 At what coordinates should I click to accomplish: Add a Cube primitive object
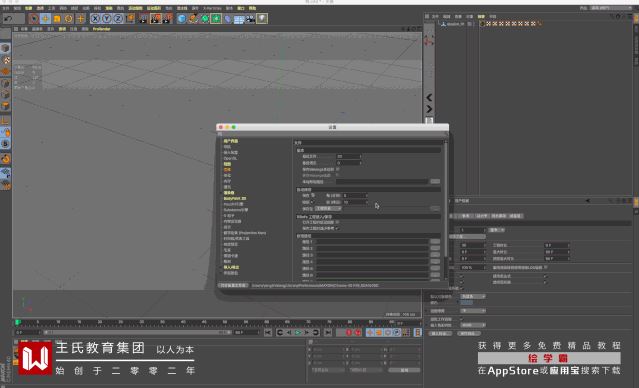pyautogui.click(x=182, y=19)
